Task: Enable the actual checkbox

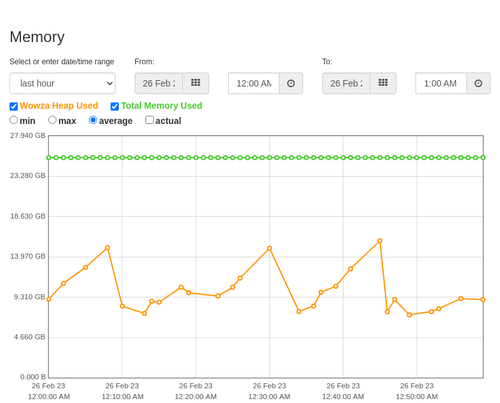Action: [x=150, y=120]
